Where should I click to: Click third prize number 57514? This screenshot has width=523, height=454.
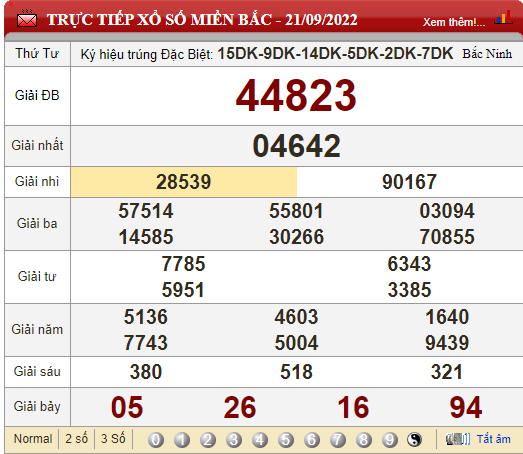(x=146, y=211)
